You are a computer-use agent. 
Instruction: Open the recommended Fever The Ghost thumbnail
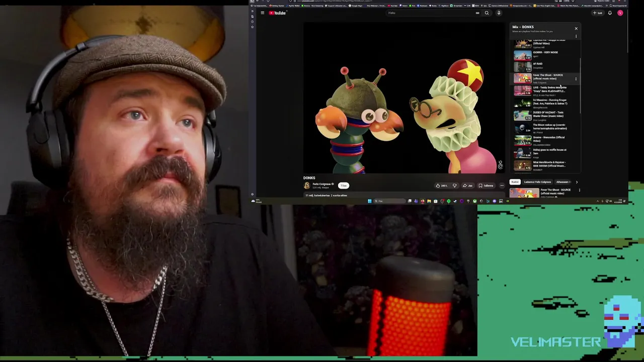pyautogui.click(x=524, y=193)
